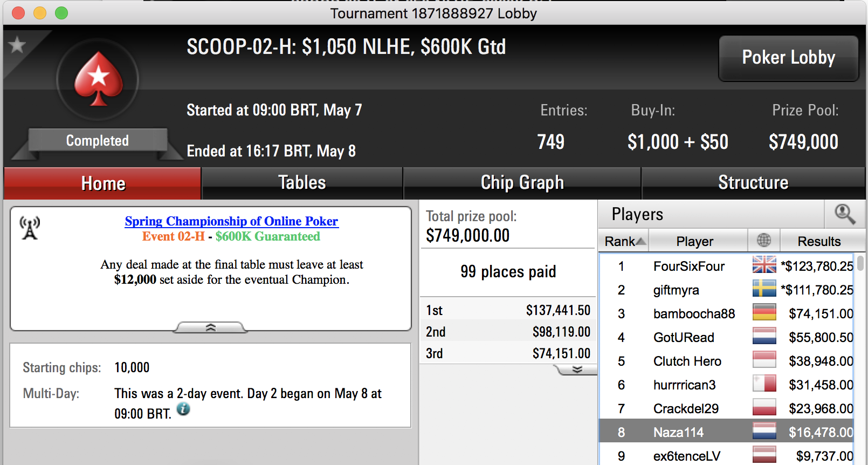The width and height of the screenshot is (868, 465).
Task: Sort by Results column header
Action: pos(819,241)
